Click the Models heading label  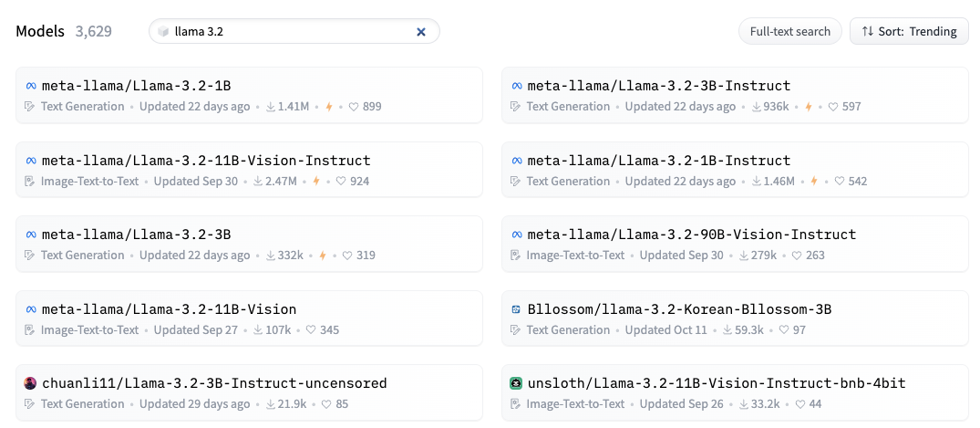click(x=40, y=31)
